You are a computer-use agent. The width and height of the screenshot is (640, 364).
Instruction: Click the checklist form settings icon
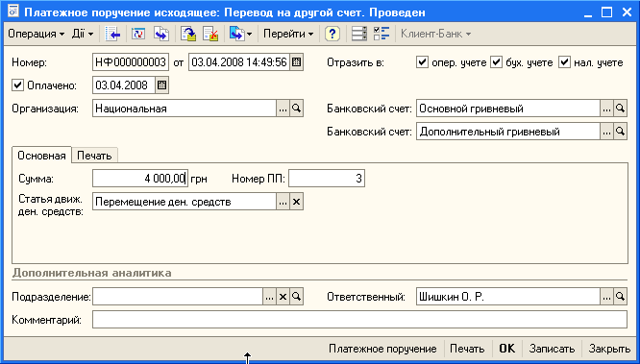tap(382, 34)
